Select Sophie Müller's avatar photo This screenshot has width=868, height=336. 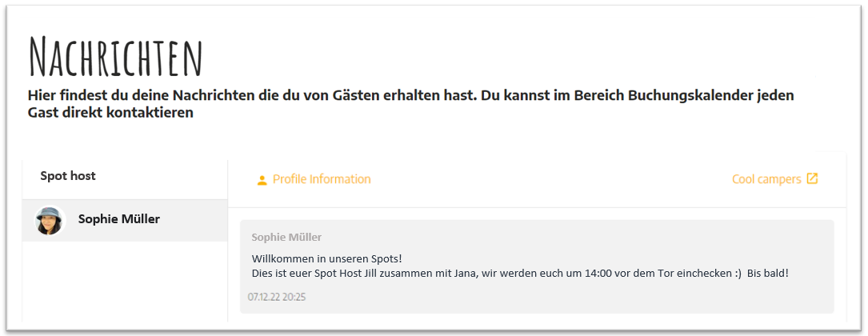[50, 220]
